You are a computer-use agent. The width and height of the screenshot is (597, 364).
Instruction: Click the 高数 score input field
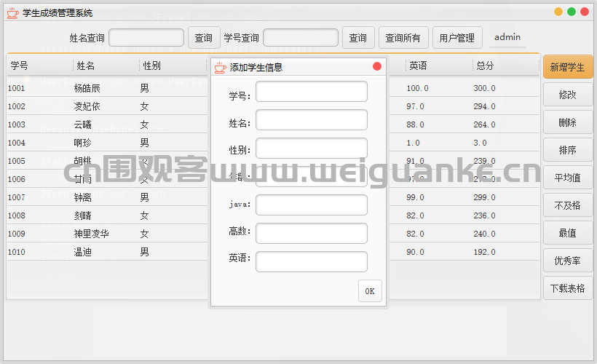click(x=312, y=234)
